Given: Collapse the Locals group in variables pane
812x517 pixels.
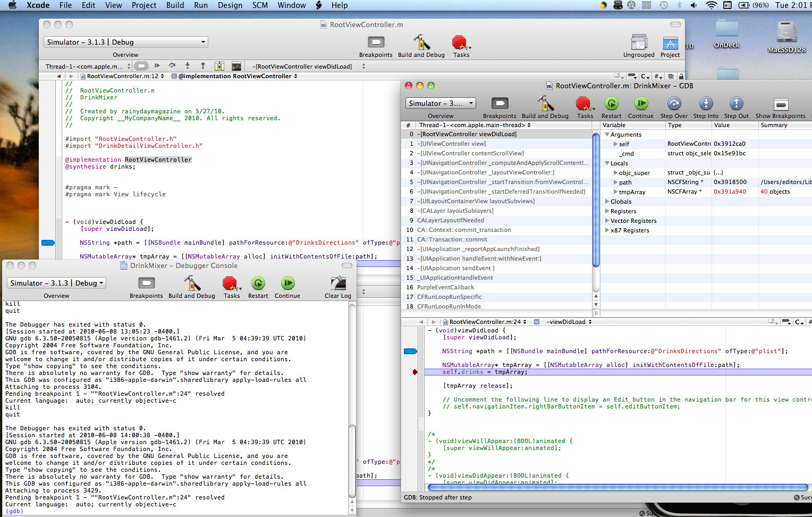Looking at the screenshot, I should click(607, 163).
